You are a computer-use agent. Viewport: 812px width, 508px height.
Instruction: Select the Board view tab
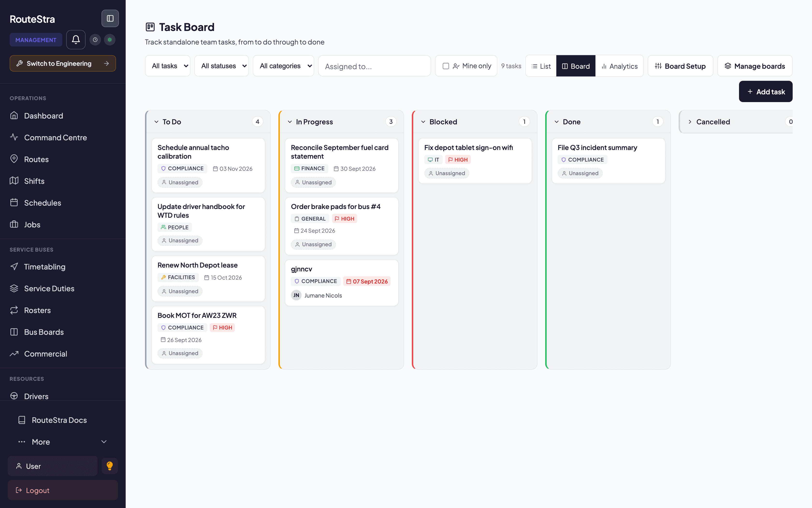point(576,66)
